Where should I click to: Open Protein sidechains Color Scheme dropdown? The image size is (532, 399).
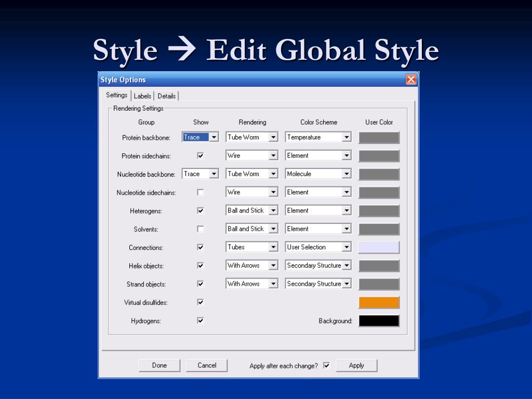pyautogui.click(x=318, y=155)
